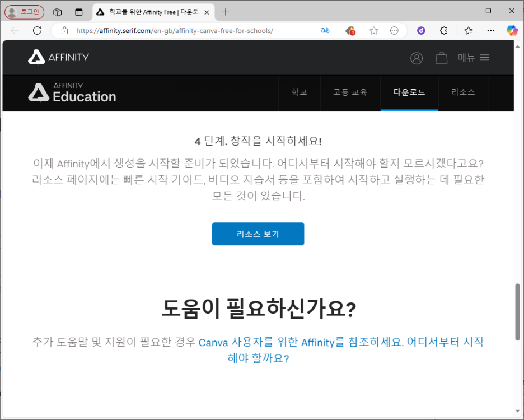
Task: Click the 4 단계. 창작을 시작하세요! heading
Action: (x=258, y=141)
